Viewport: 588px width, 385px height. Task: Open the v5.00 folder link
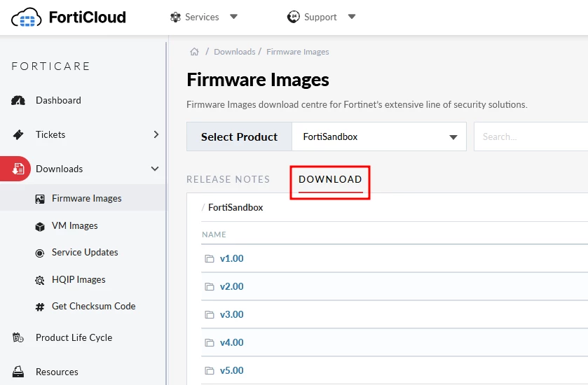(232, 371)
